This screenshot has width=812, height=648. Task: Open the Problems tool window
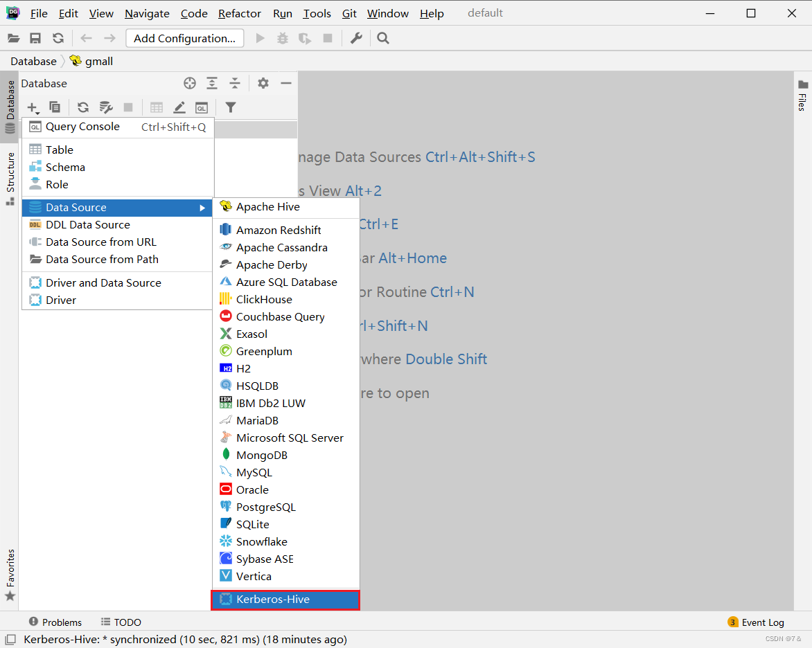55,622
